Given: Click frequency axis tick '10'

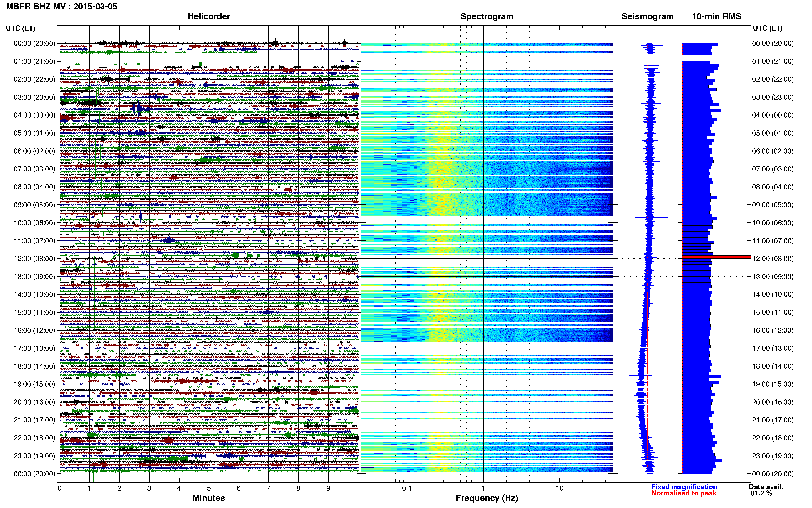Looking at the screenshot, I should coord(559,488).
